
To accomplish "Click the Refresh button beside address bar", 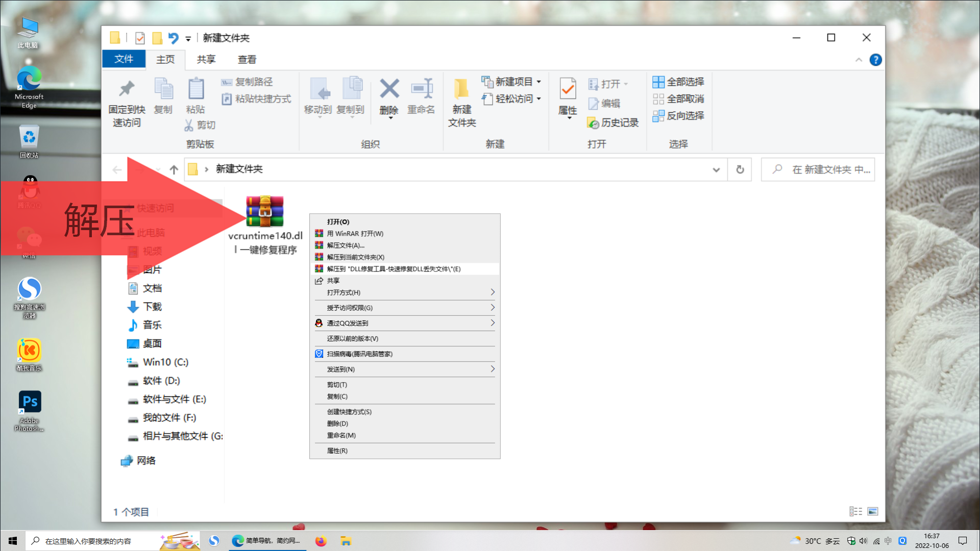I will click(x=740, y=170).
